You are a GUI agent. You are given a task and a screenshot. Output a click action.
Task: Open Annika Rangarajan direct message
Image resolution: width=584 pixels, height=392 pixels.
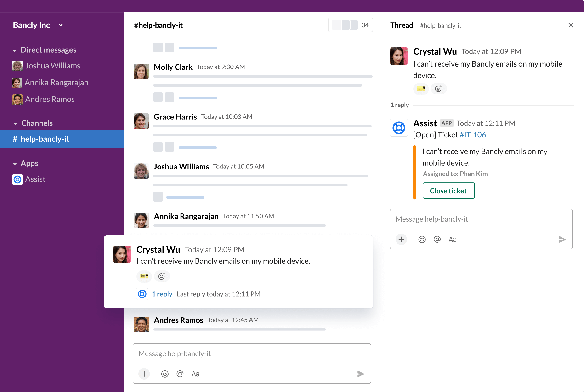point(56,83)
